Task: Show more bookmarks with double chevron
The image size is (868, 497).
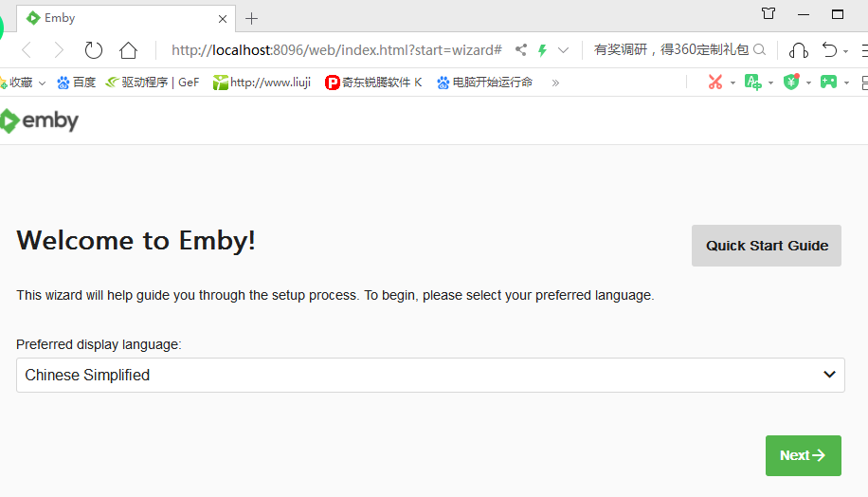Action: click(x=555, y=83)
